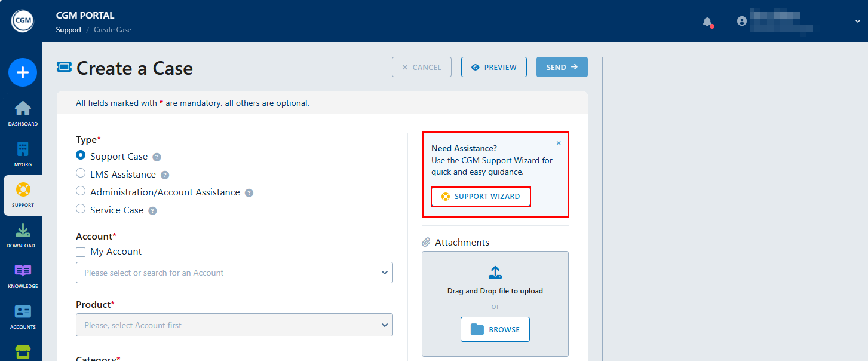Image resolution: width=868 pixels, height=361 pixels.
Task: Choose LMS Assistance as the case type
Action: click(x=81, y=173)
